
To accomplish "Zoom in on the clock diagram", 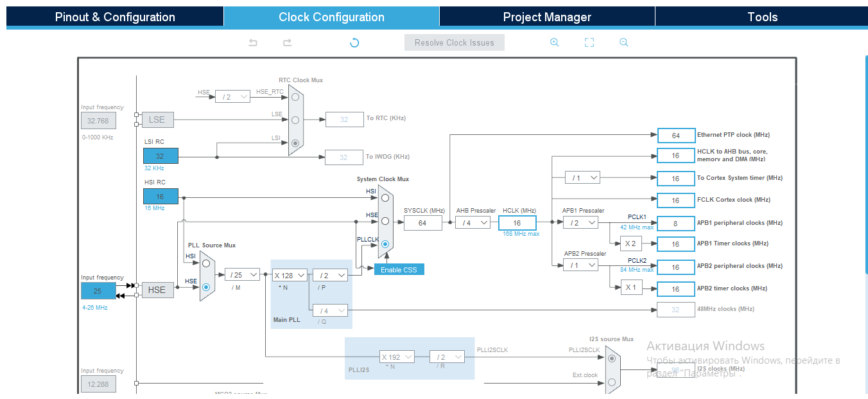I will pyautogui.click(x=555, y=42).
